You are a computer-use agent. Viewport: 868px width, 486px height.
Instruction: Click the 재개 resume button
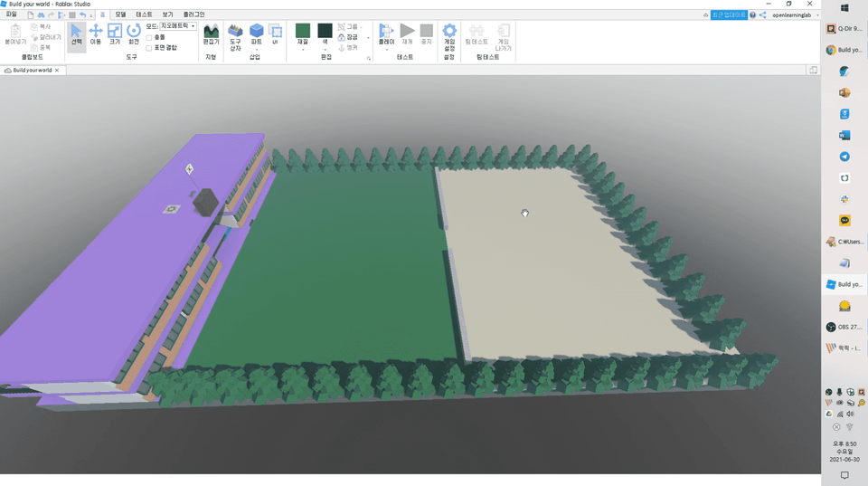407,34
